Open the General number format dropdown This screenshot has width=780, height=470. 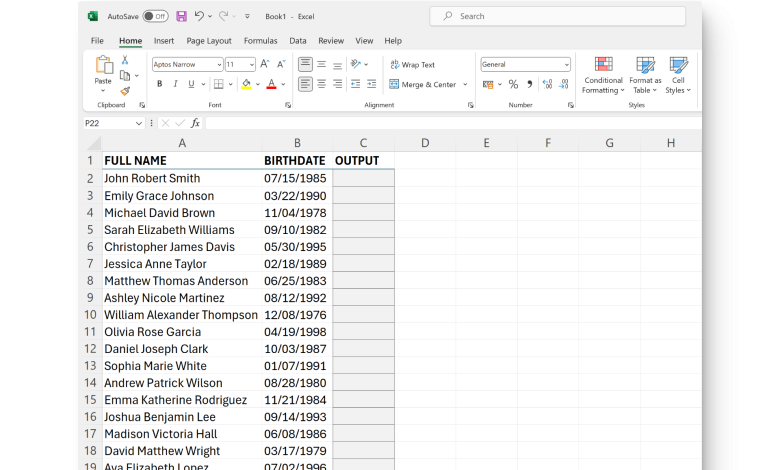566,64
